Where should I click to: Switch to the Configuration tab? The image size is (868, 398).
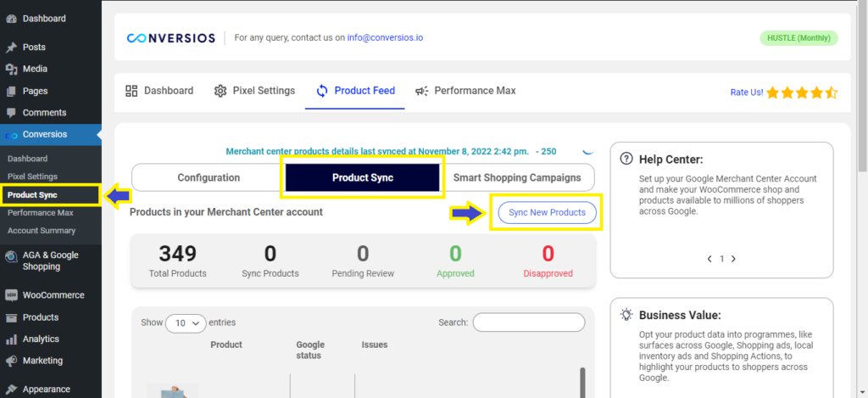point(209,178)
